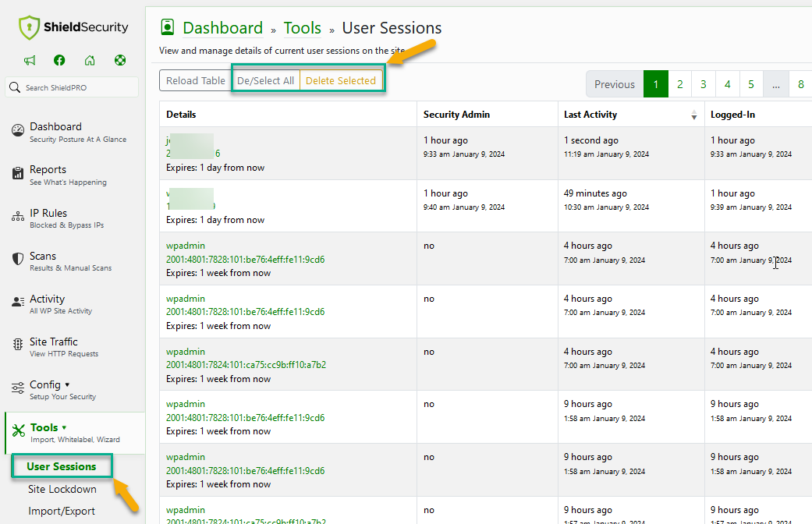Open IP Rules via its network icon

click(17, 213)
